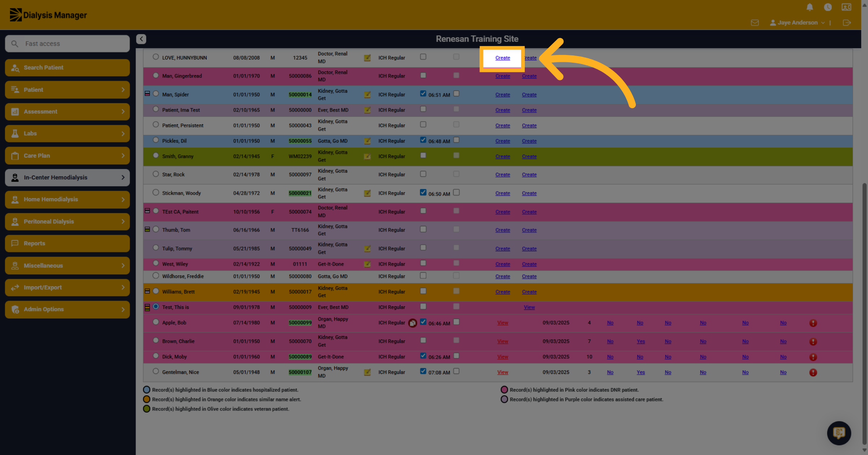Collapse the sidebar with the arrow button
This screenshot has width=868, height=455.
pos(141,39)
